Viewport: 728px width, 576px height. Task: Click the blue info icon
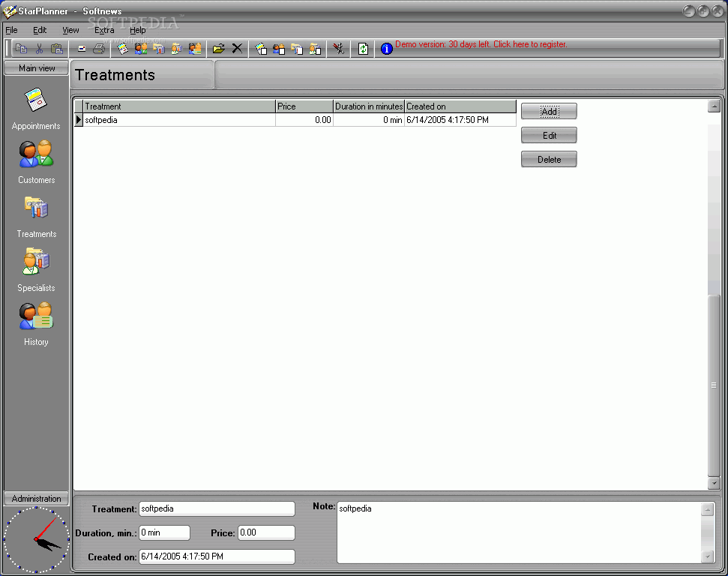coord(386,48)
